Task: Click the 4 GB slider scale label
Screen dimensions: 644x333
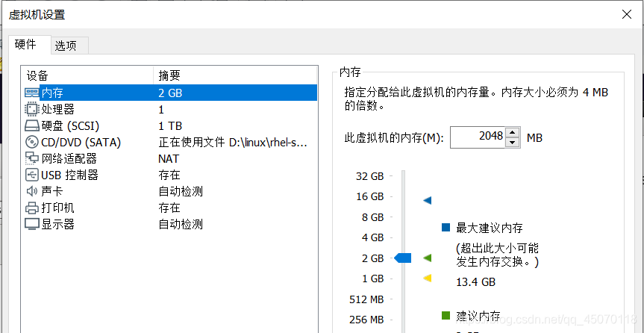Action: click(x=372, y=237)
